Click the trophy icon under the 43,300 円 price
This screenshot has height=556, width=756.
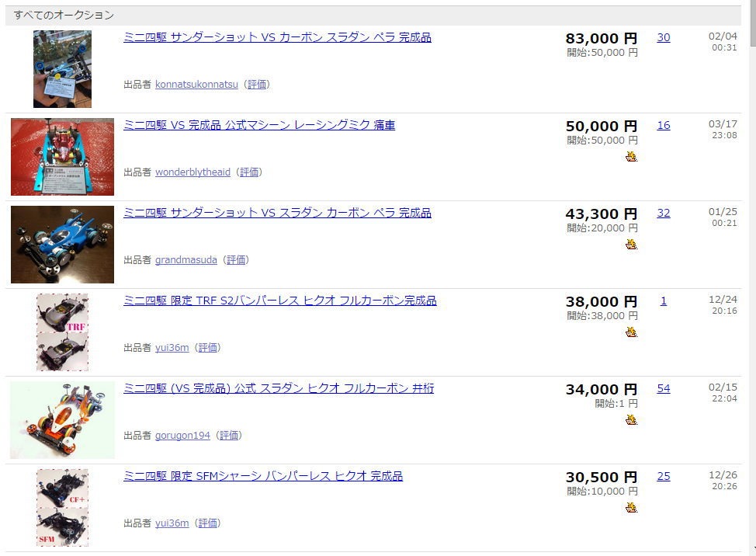(631, 244)
